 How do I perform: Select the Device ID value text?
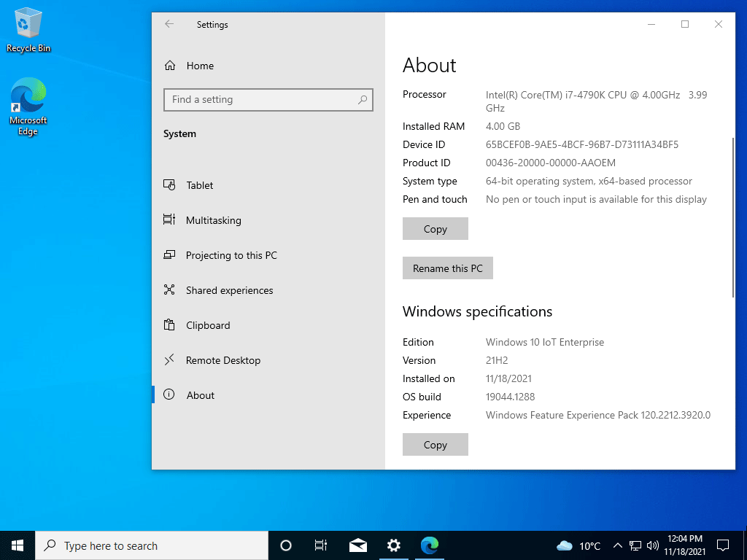coord(581,144)
